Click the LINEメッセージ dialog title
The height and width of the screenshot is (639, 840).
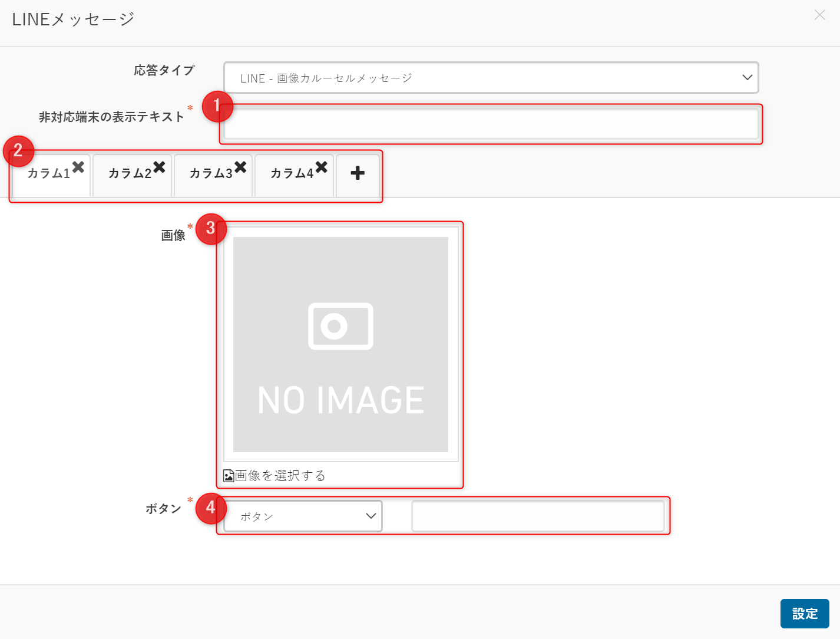click(x=73, y=19)
